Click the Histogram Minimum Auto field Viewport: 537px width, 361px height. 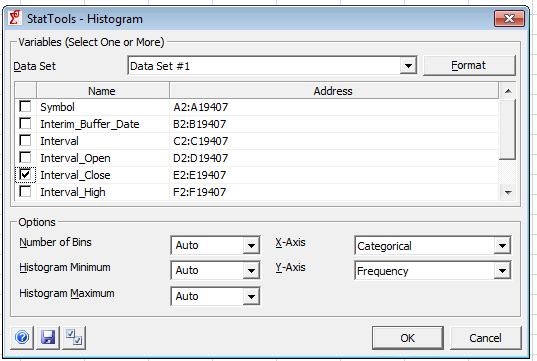[x=207, y=271]
